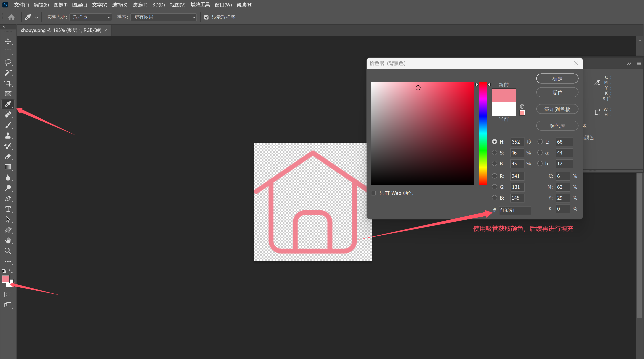Click the 当前 white color swatch
The image size is (644, 359).
(504, 109)
